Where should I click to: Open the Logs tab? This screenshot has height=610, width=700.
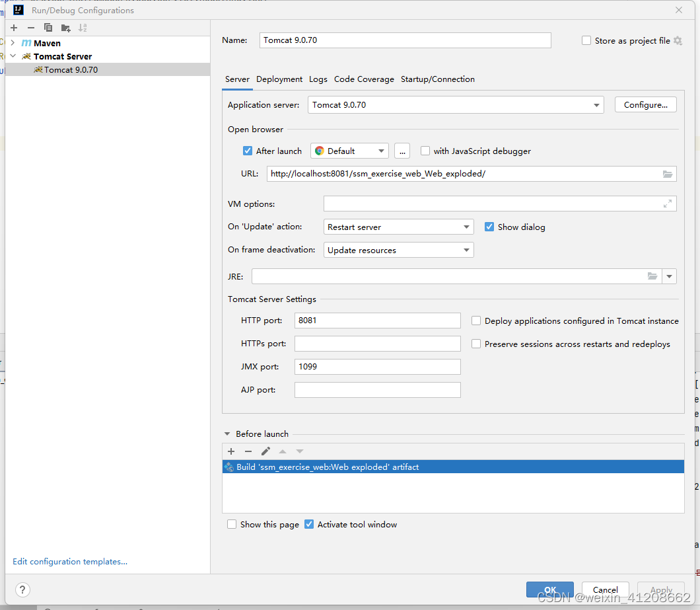coord(318,79)
